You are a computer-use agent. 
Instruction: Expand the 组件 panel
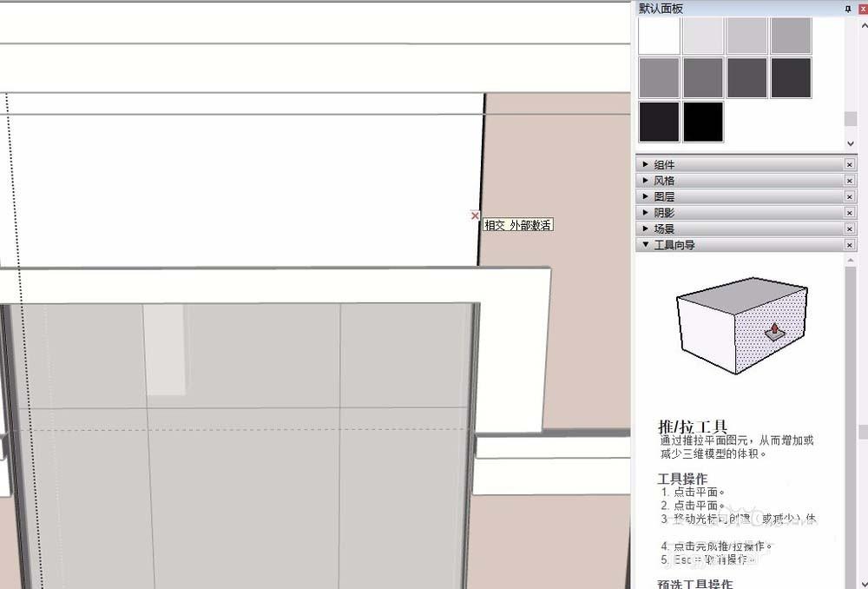click(644, 163)
